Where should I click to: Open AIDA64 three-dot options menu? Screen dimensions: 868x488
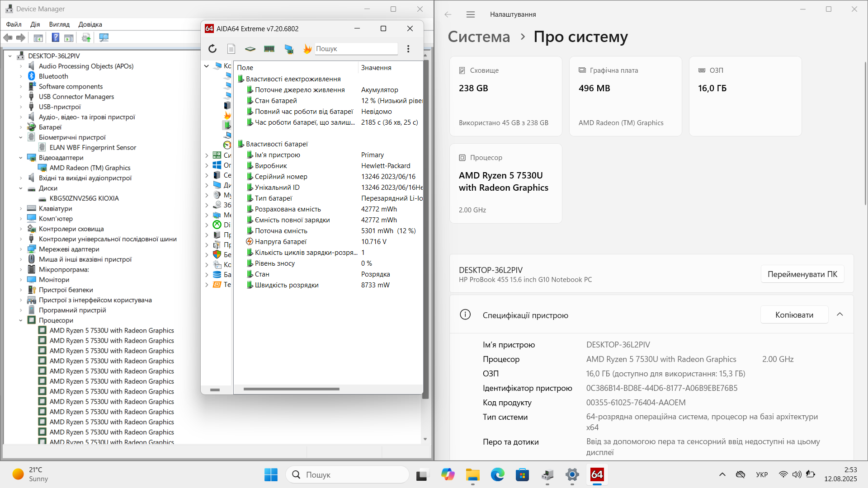pyautogui.click(x=408, y=49)
